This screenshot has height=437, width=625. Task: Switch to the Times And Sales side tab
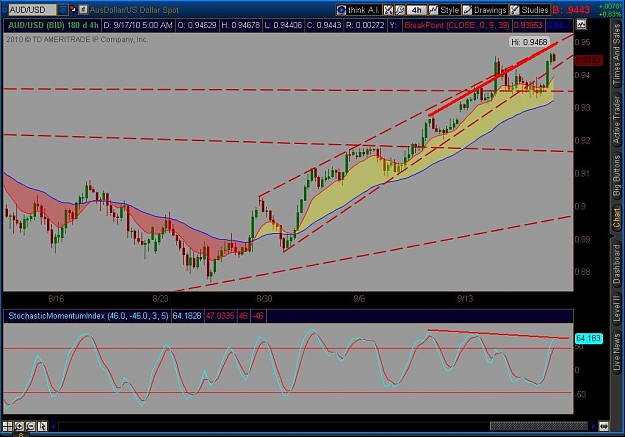(x=617, y=54)
